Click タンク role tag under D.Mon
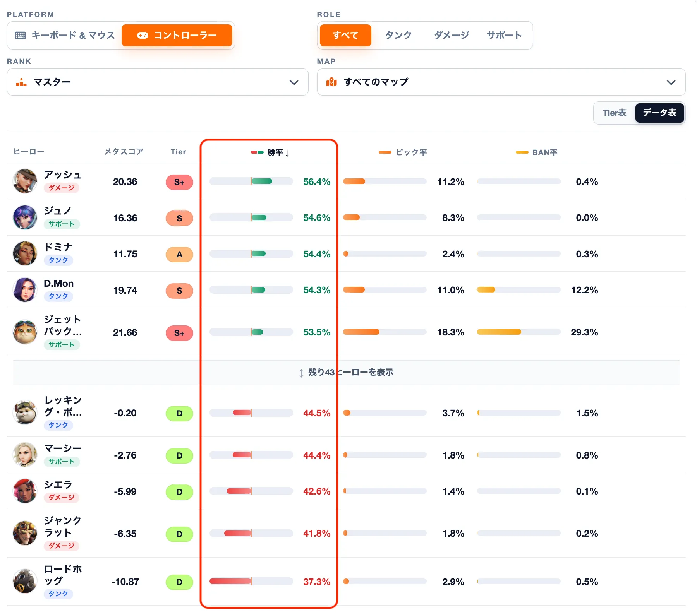The width and height of the screenshot is (697, 616). pyautogui.click(x=58, y=296)
